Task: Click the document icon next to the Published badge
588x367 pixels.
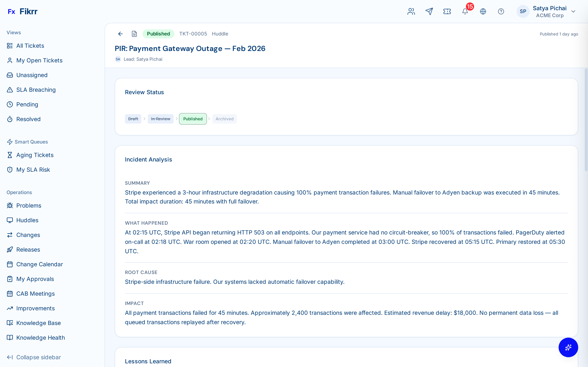Action: (x=134, y=34)
